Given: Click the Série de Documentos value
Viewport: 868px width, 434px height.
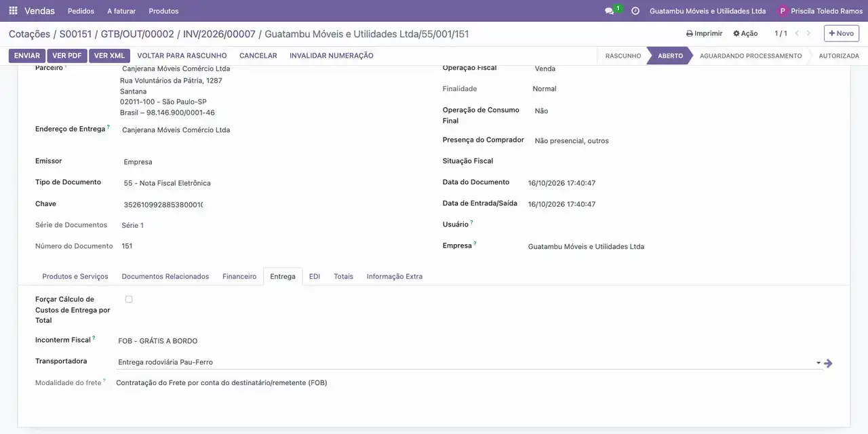Looking at the screenshot, I should click(132, 225).
